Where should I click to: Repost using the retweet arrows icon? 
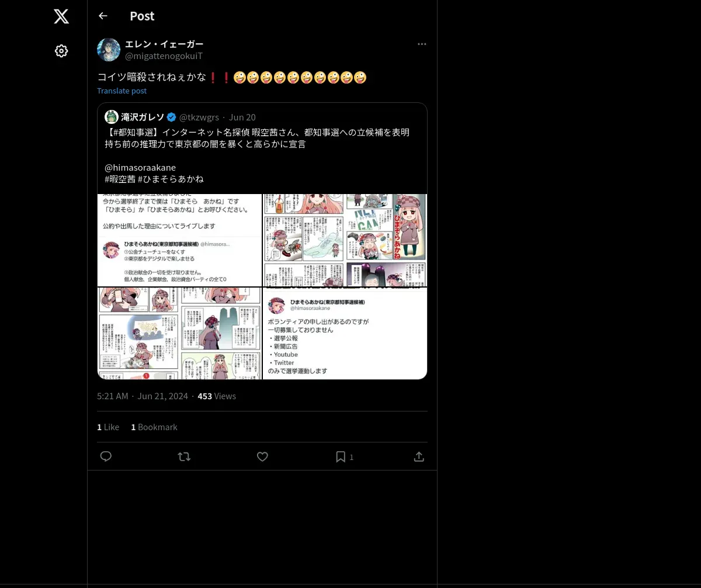pyautogui.click(x=184, y=456)
